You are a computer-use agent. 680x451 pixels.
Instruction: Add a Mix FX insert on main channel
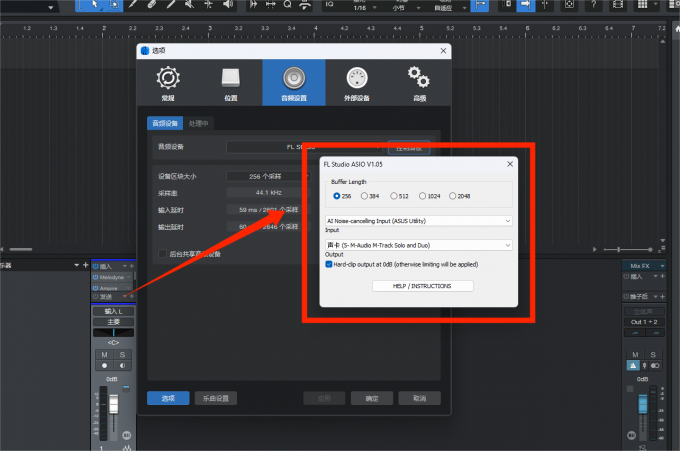(x=663, y=276)
